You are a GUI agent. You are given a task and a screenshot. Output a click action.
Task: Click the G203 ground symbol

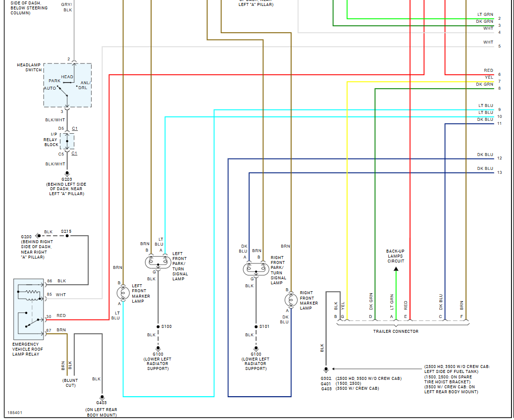pos(67,173)
